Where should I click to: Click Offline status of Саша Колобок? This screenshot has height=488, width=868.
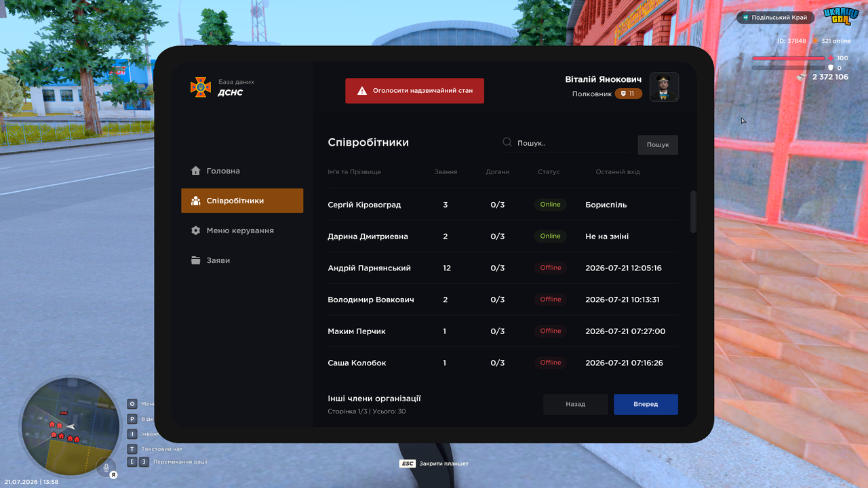(551, 363)
